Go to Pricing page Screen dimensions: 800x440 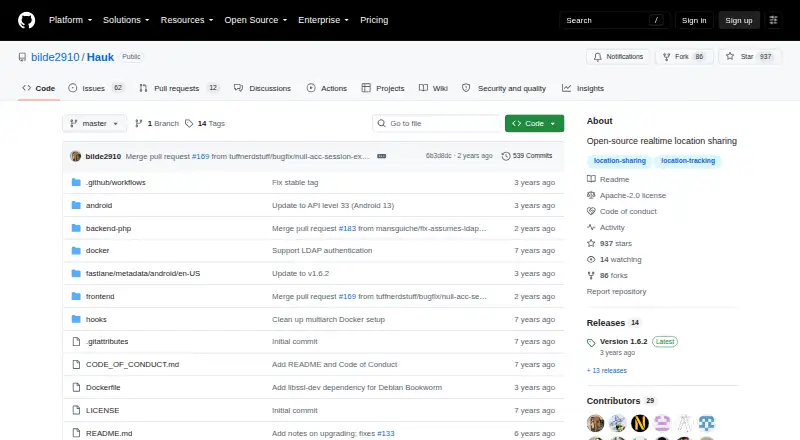pos(374,20)
